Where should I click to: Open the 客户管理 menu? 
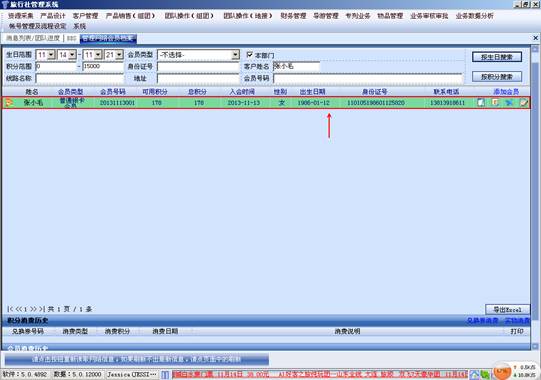tap(85, 16)
